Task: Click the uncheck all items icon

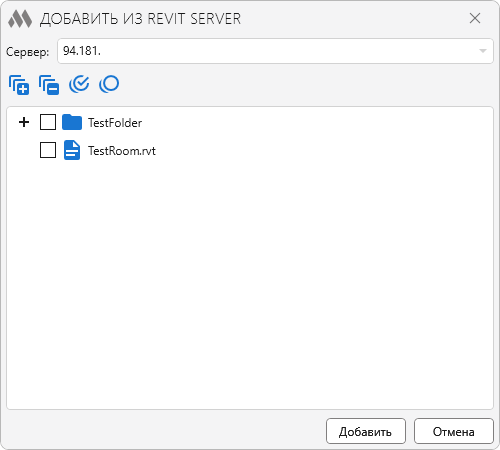Action: point(109,84)
